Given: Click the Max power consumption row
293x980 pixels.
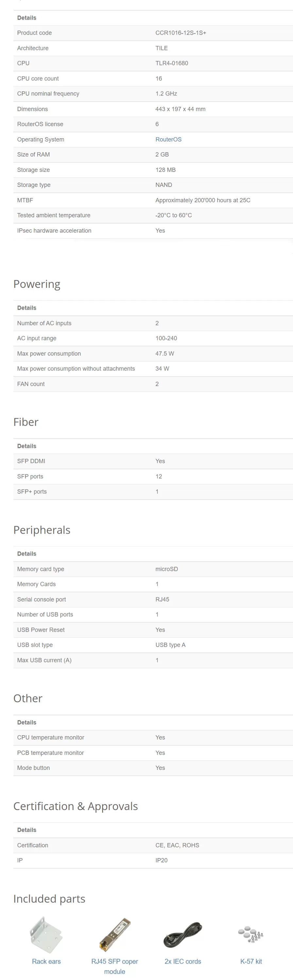Looking at the screenshot, I should pyautogui.click(x=153, y=354).
